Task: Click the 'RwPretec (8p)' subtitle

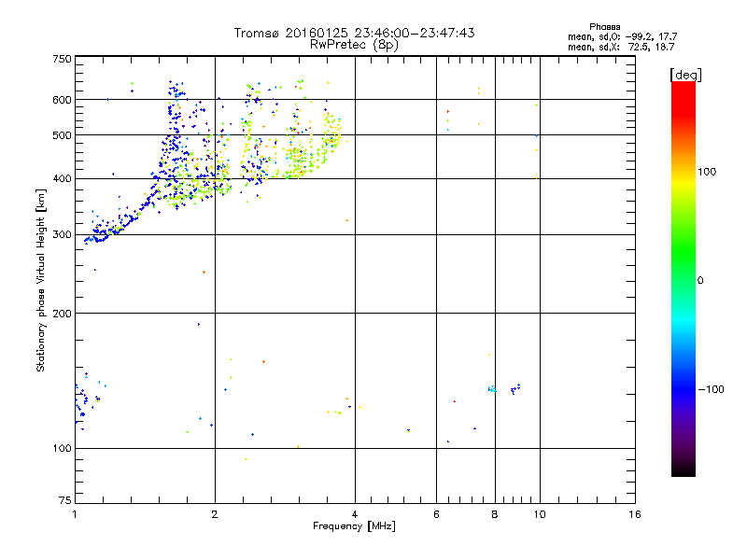Action: tap(354, 45)
